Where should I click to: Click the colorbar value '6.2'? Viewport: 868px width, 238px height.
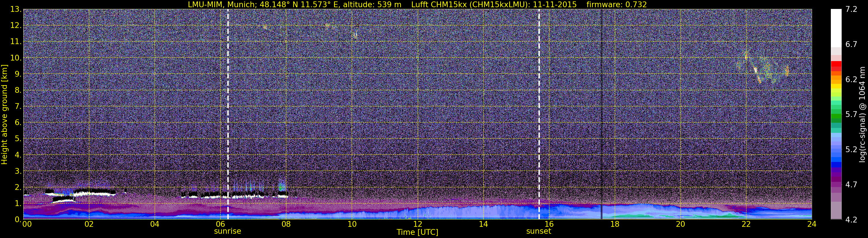click(851, 80)
